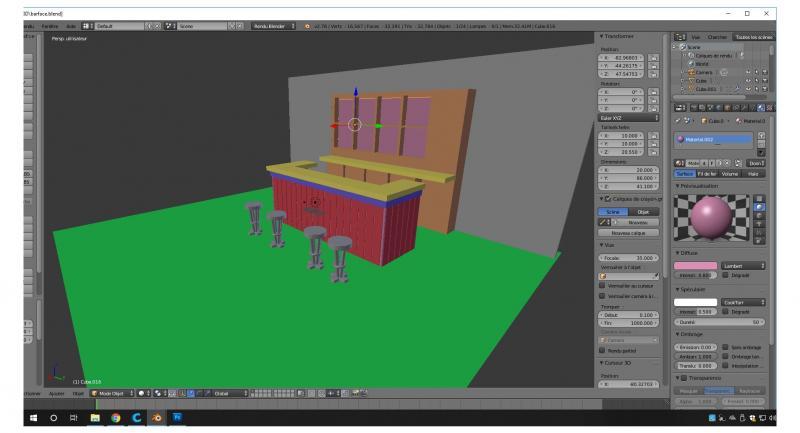The width and height of the screenshot is (800, 433).
Task: Switch to the Volume material tab
Action: pos(728,173)
